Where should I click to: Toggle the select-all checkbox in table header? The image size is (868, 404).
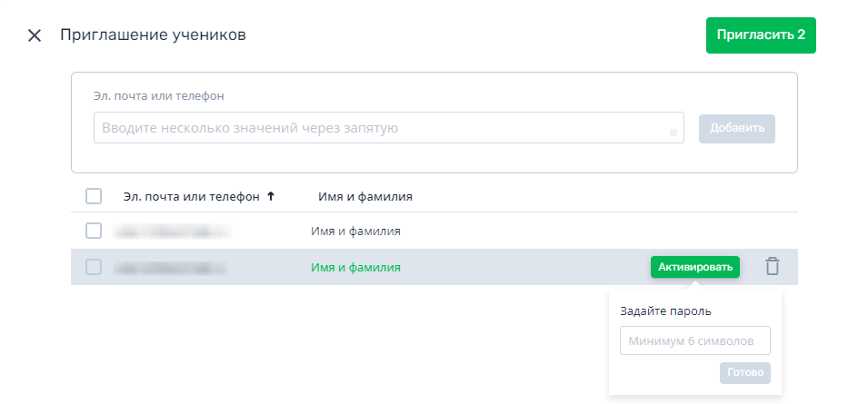(94, 196)
